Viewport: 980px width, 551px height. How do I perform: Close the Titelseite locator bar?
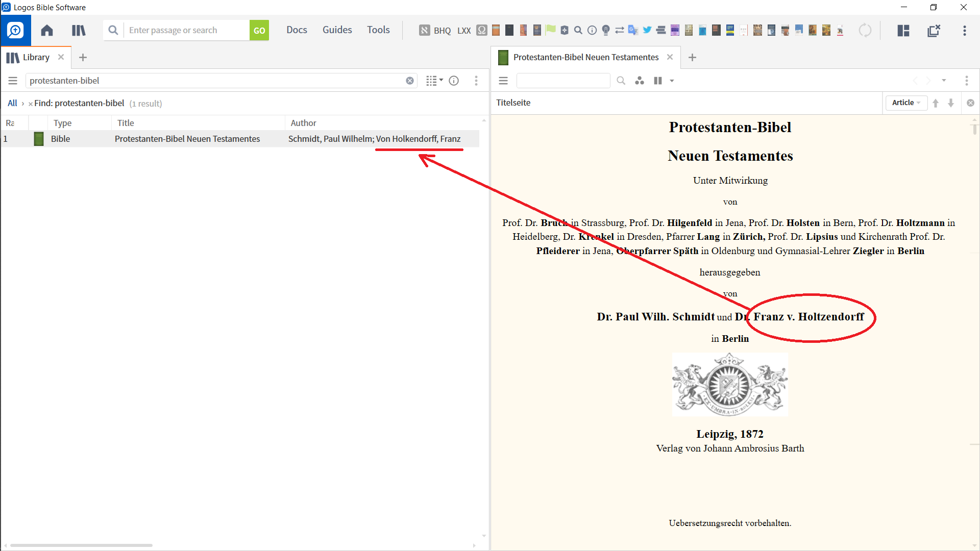coord(970,103)
